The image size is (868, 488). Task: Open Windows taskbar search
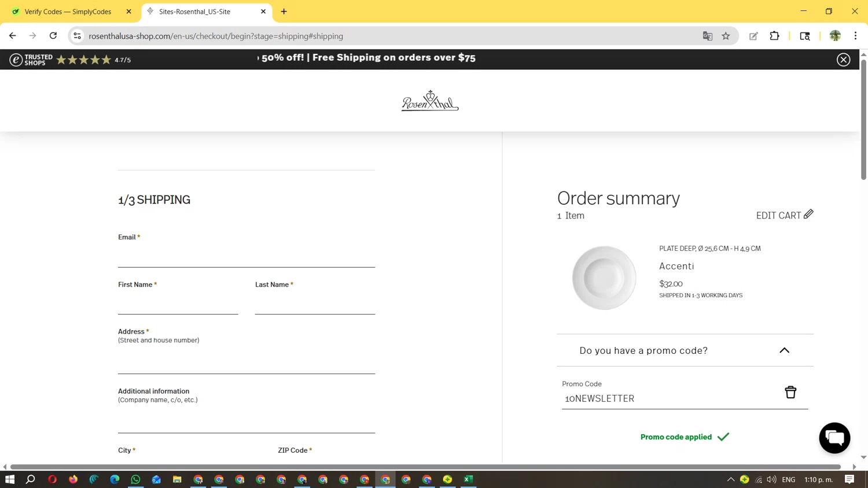click(x=31, y=479)
